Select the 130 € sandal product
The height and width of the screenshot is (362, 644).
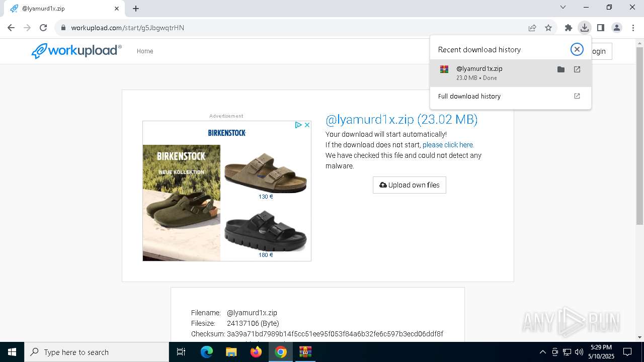tap(266, 174)
